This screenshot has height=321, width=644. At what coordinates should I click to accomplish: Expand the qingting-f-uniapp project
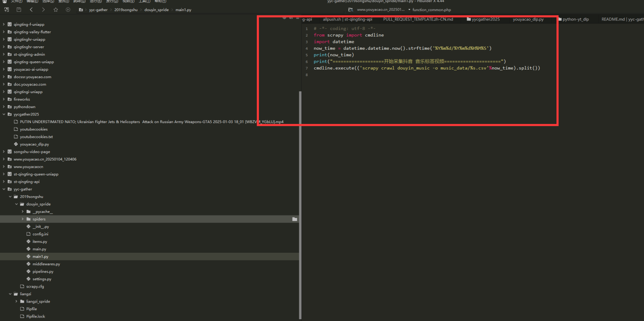pos(4,24)
